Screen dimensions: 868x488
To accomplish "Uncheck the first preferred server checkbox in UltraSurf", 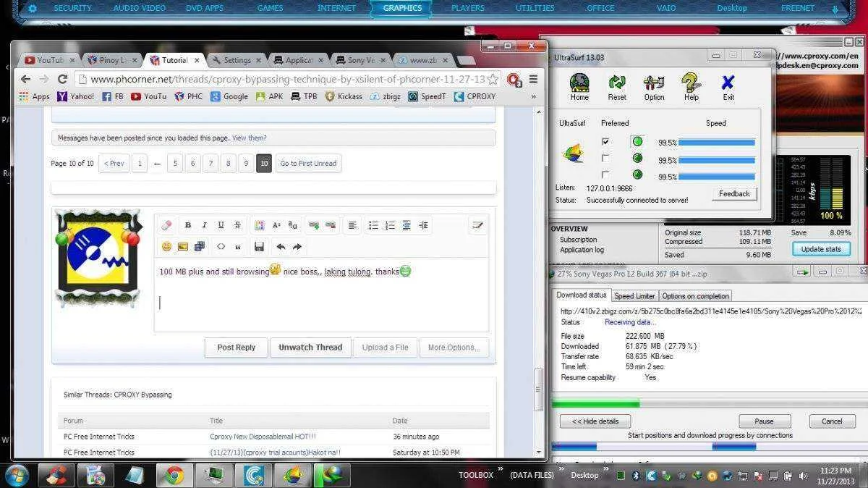I will click(605, 141).
